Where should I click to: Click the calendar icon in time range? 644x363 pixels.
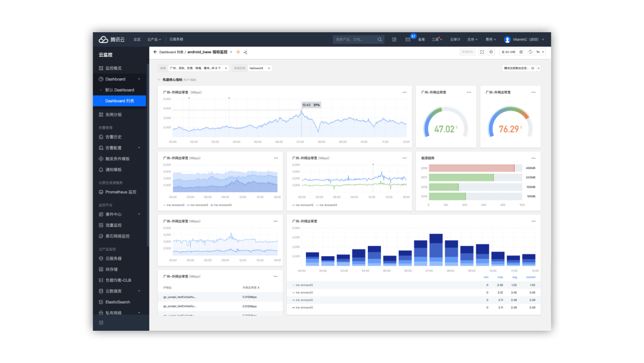coord(521,52)
